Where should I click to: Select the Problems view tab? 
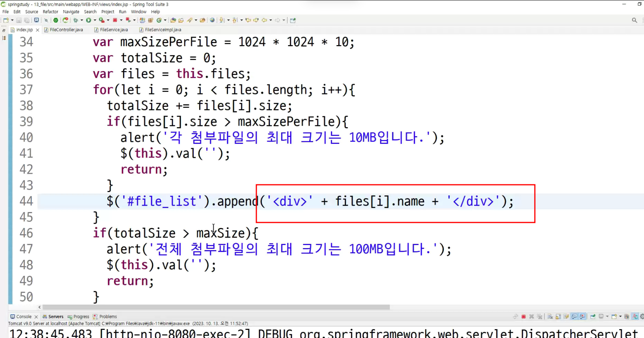tap(105, 317)
